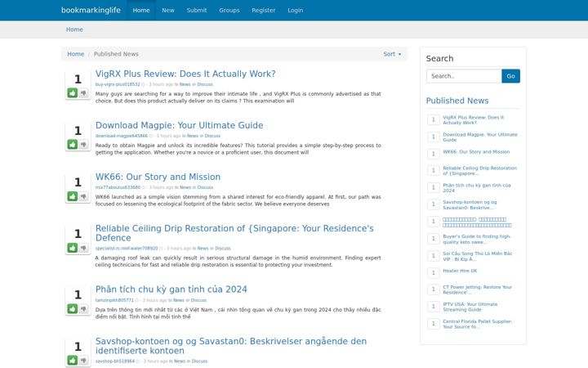The height and width of the screenshot is (368, 588).
Task: Open the Register page
Action: pos(263,10)
